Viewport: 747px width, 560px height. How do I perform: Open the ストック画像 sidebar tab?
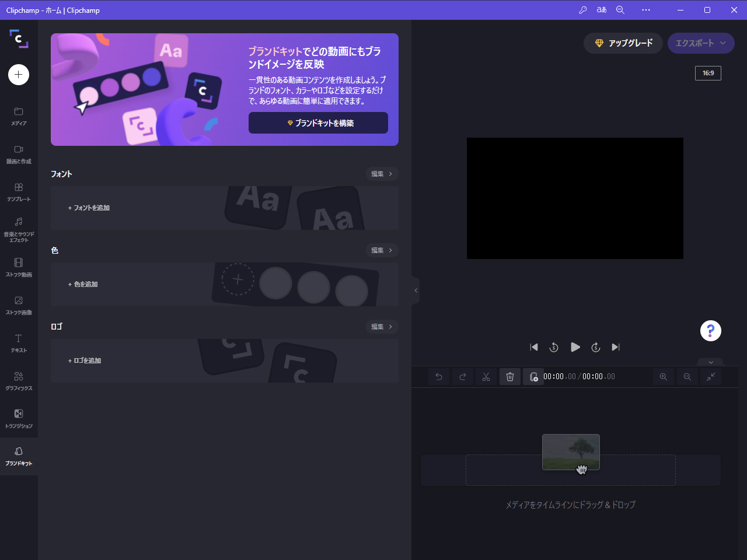(x=19, y=306)
